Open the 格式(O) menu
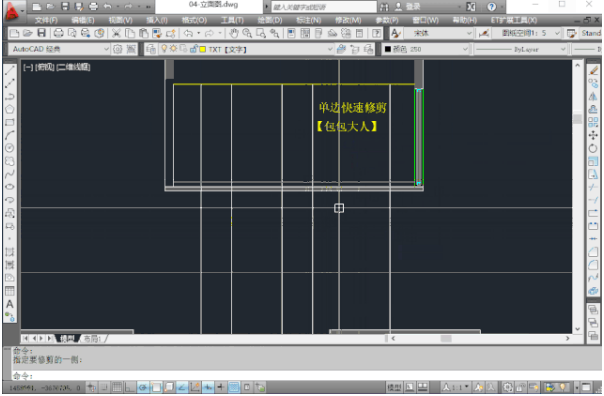The image size is (604, 396). 194,20
